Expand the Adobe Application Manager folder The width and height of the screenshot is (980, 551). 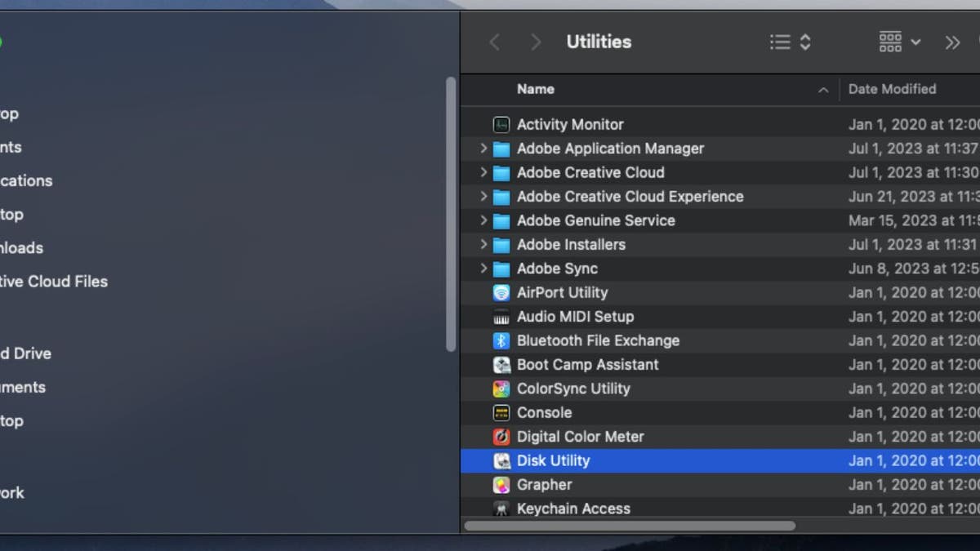(x=483, y=149)
